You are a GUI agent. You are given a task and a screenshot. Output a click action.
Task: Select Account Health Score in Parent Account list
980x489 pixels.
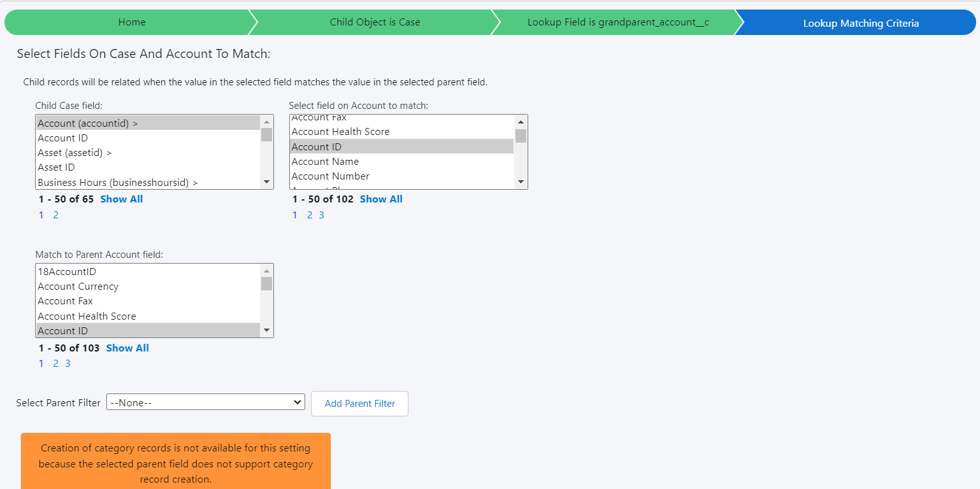click(x=148, y=316)
